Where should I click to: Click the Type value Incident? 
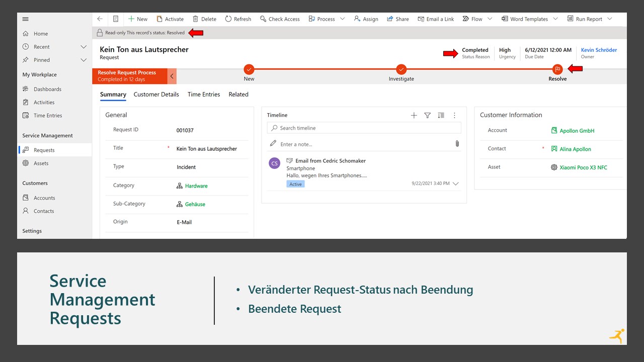coord(186,167)
